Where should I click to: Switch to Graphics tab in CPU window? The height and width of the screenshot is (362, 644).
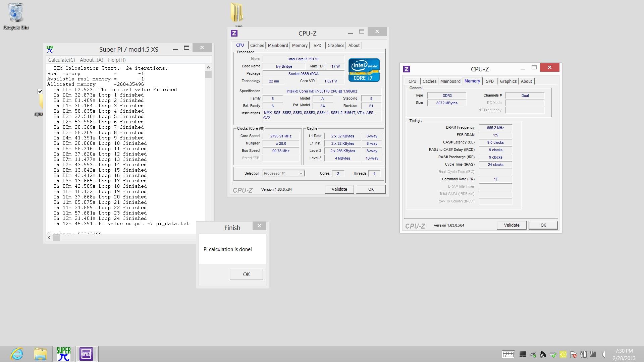336,45
